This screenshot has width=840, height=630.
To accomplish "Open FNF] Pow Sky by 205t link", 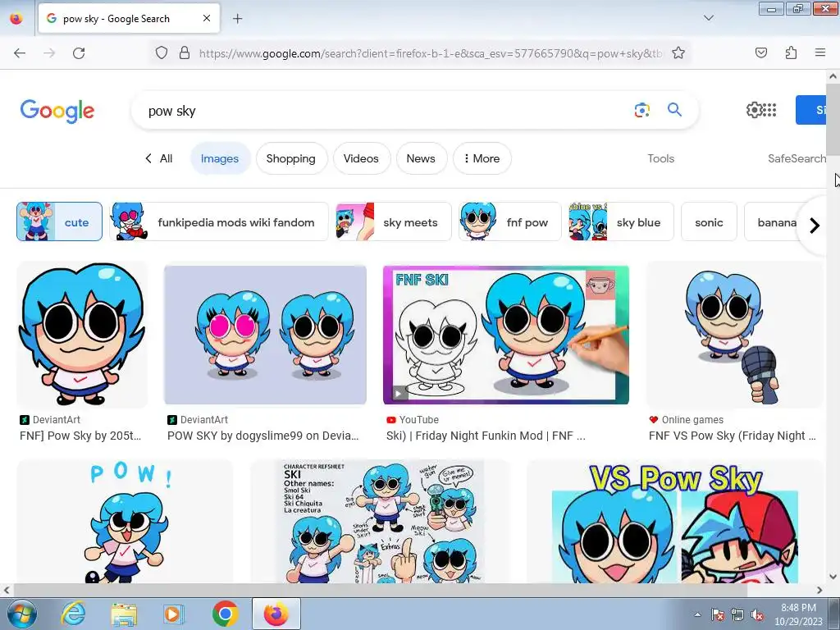I will [x=80, y=436].
